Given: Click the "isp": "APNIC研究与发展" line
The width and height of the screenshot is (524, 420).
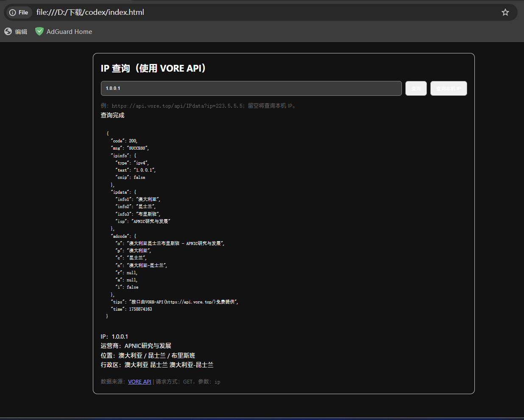Looking at the screenshot, I should coord(143,221).
